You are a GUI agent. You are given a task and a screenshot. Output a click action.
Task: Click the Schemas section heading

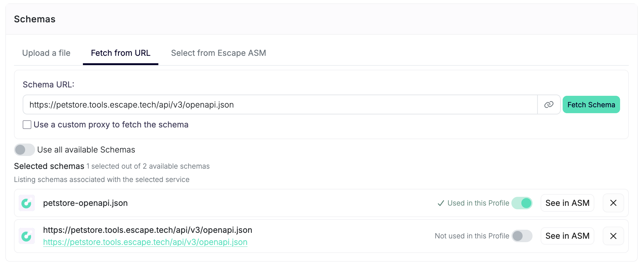coord(35,19)
